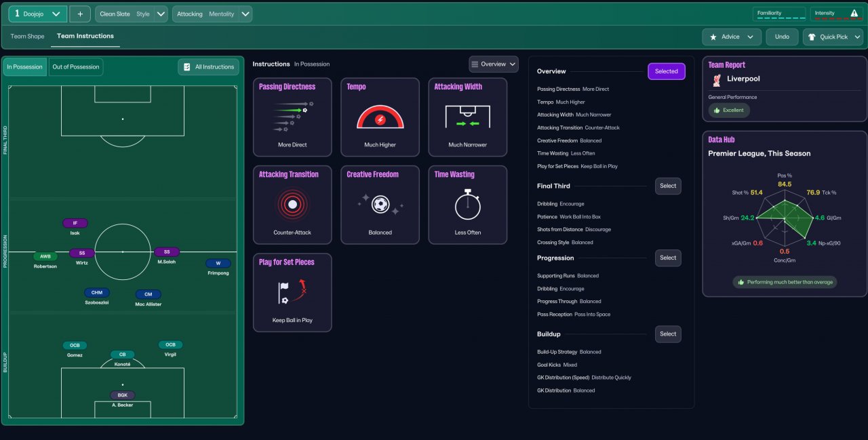The width and height of the screenshot is (868, 440).
Task: Select the W role badge for Frimpong
Action: 218,263
